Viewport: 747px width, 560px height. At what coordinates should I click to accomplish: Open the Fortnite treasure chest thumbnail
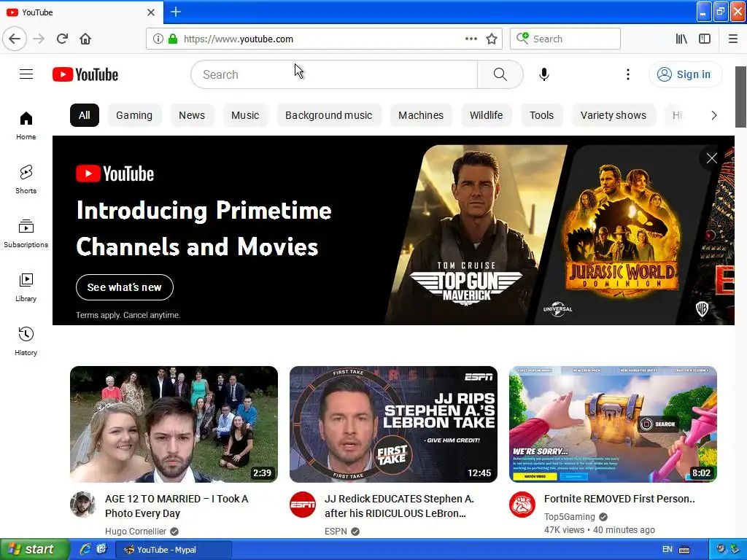613,424
